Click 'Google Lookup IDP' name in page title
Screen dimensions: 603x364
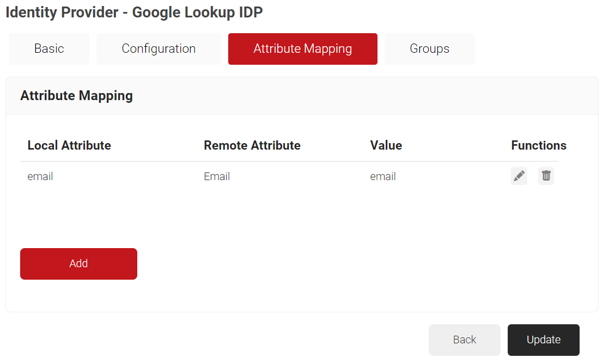tap(197, 13)
